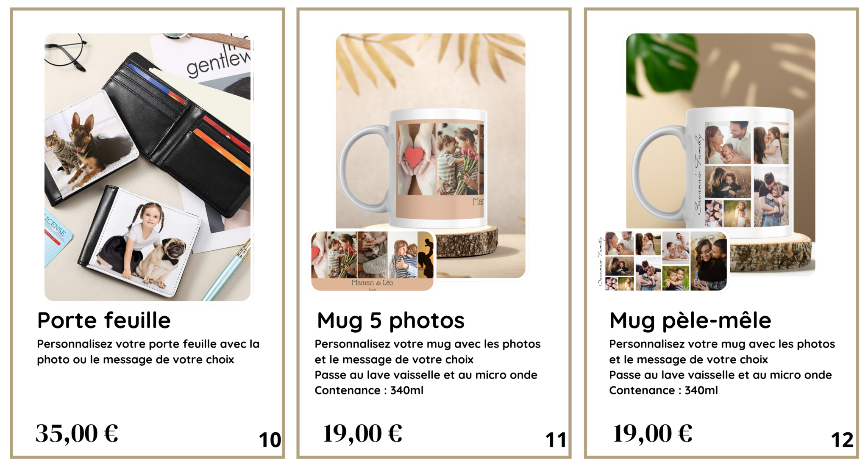Open the Porte feuille title

[104, 321]
